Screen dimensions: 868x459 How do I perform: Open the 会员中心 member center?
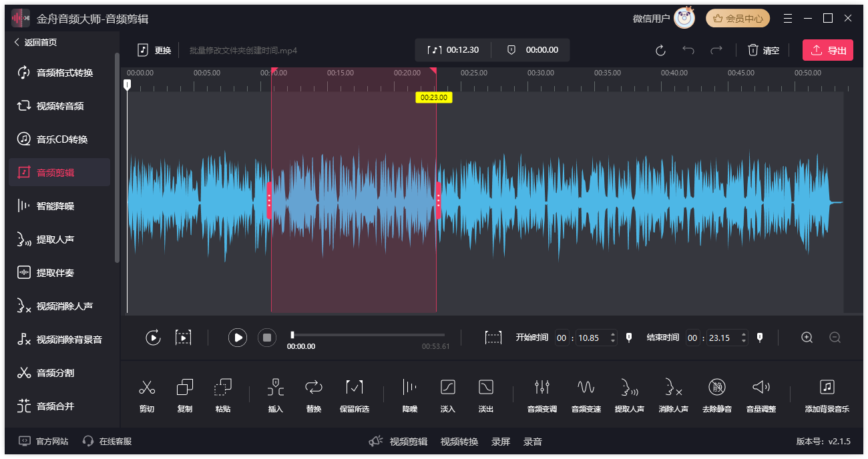click(737, 19)
